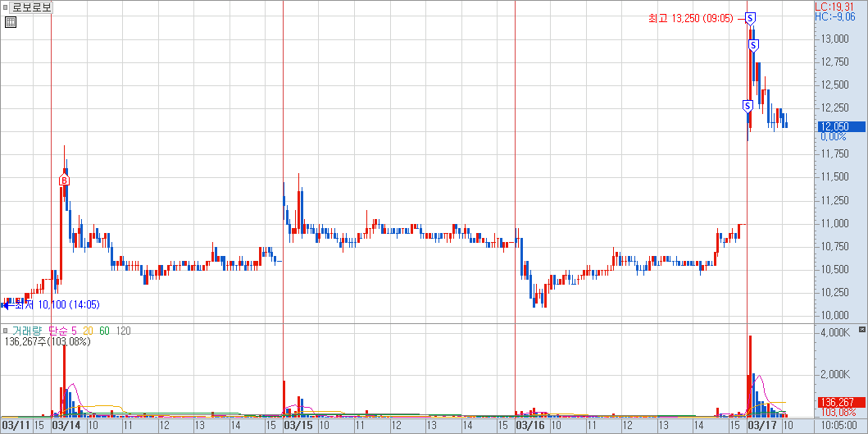This screenshot has height=434, width=868.
Task: Click the 03/16 date on the time axis
Action: coord(529,426)
